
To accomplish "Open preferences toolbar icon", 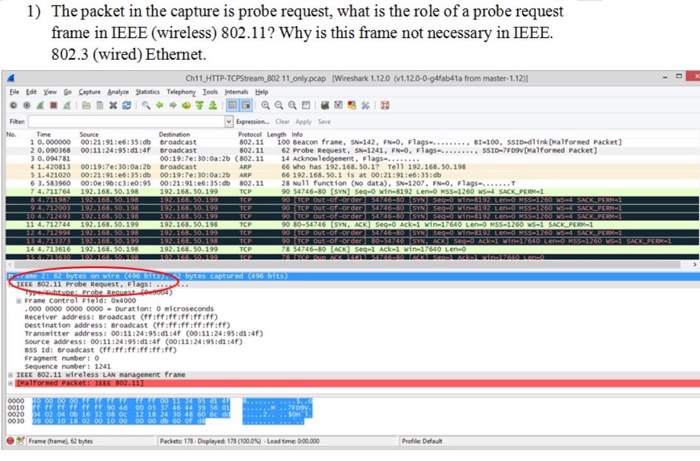I will point(365,105).
